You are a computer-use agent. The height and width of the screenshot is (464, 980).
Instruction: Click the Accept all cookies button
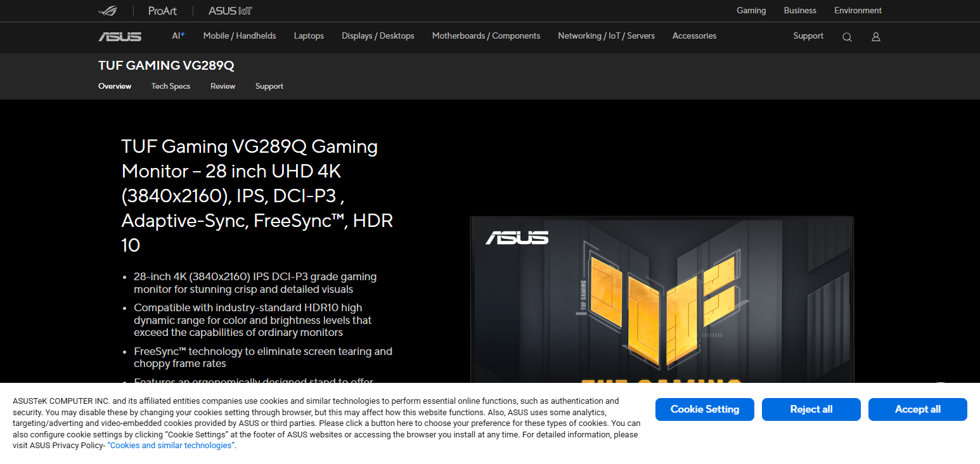(917, 409)
